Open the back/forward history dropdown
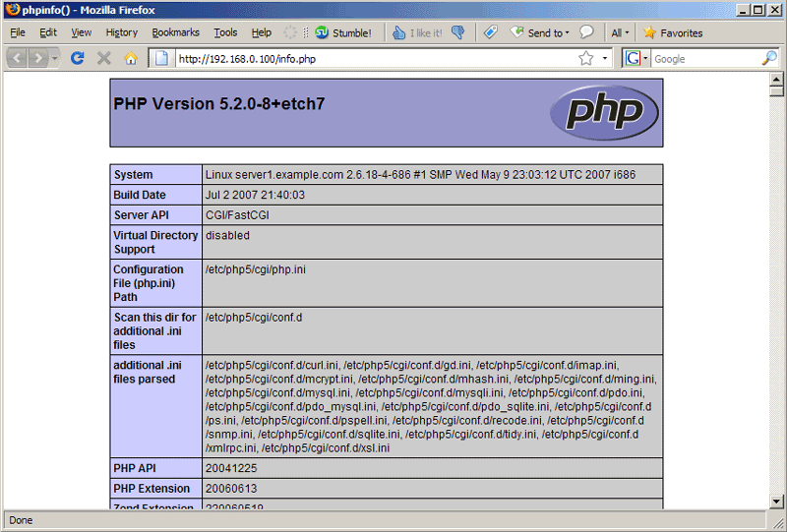The image size is (787, 532). (55, 59)
